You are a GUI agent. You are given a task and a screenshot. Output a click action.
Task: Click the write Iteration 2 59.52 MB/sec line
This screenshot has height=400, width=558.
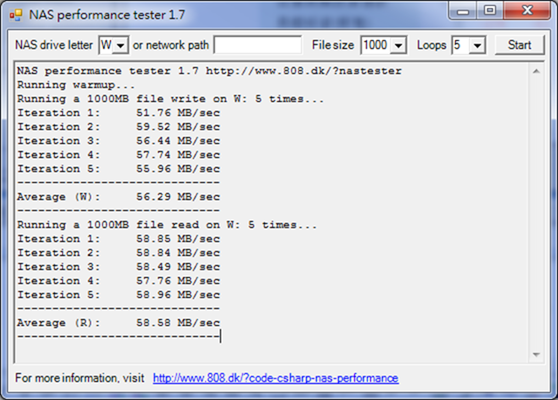[119, 127]
